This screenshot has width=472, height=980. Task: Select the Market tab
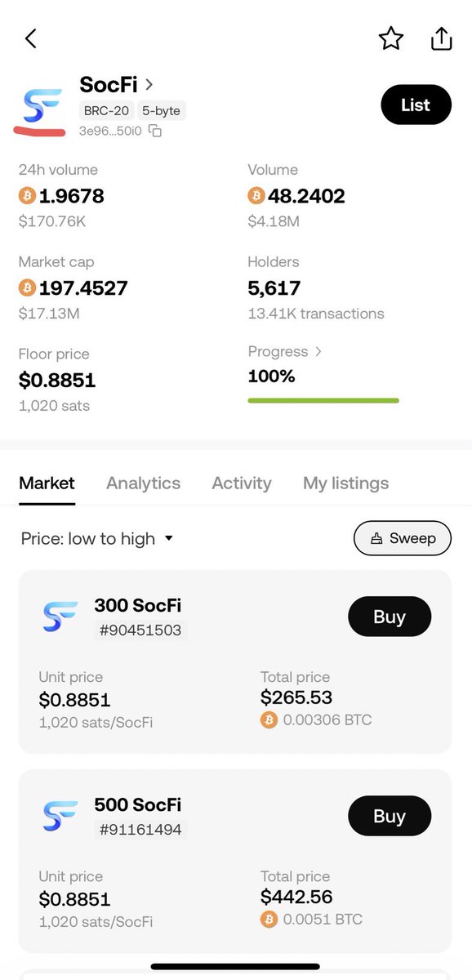click(x=47, y=483)
